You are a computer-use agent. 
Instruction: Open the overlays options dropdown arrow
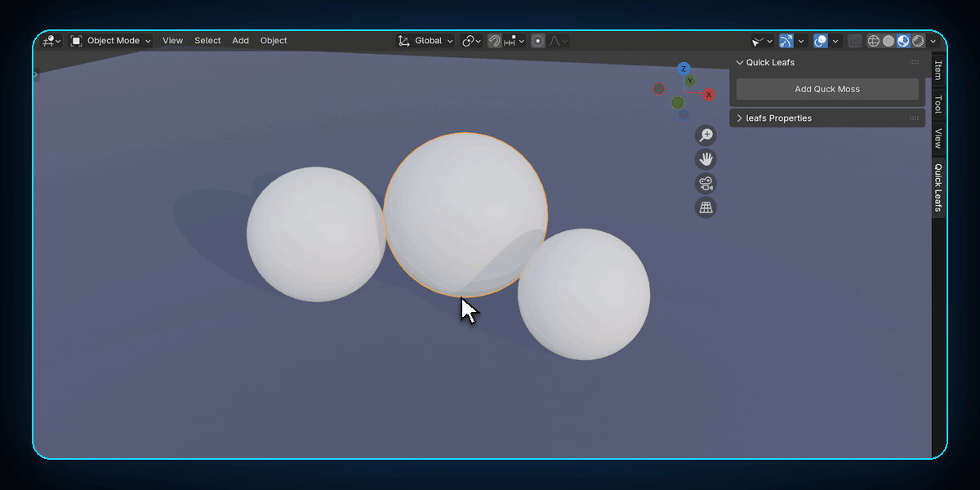click(x=835, y=41)
